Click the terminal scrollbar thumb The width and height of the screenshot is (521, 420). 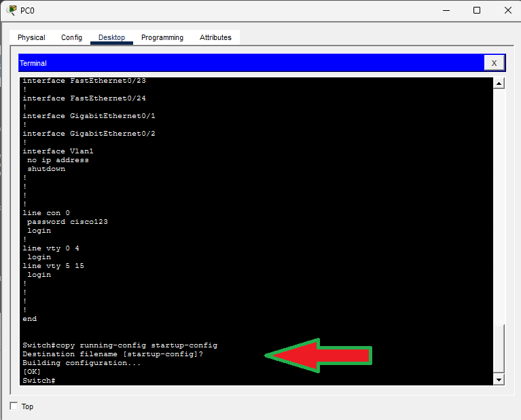point(499,348)
